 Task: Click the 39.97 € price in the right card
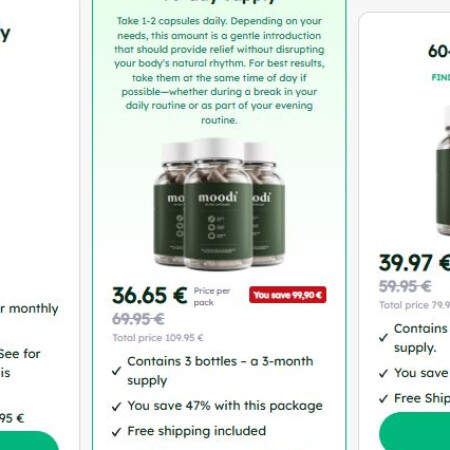(x=415, y=263)
